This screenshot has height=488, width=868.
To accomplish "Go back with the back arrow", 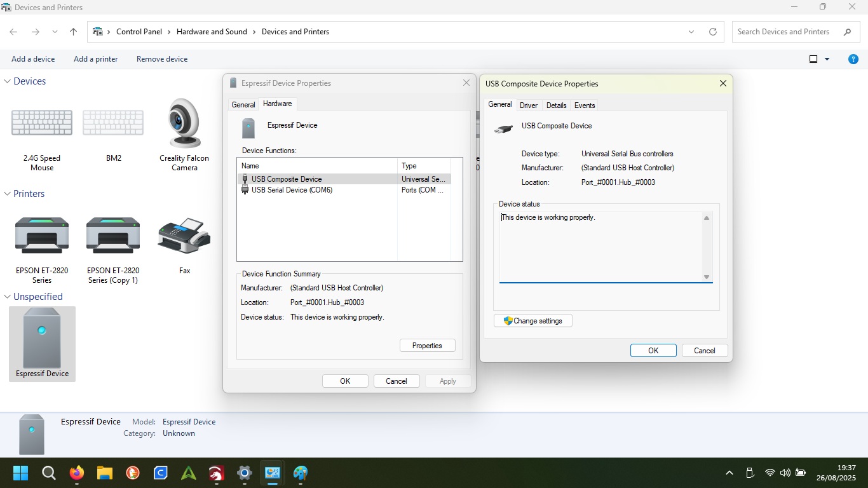I will 13,32.
